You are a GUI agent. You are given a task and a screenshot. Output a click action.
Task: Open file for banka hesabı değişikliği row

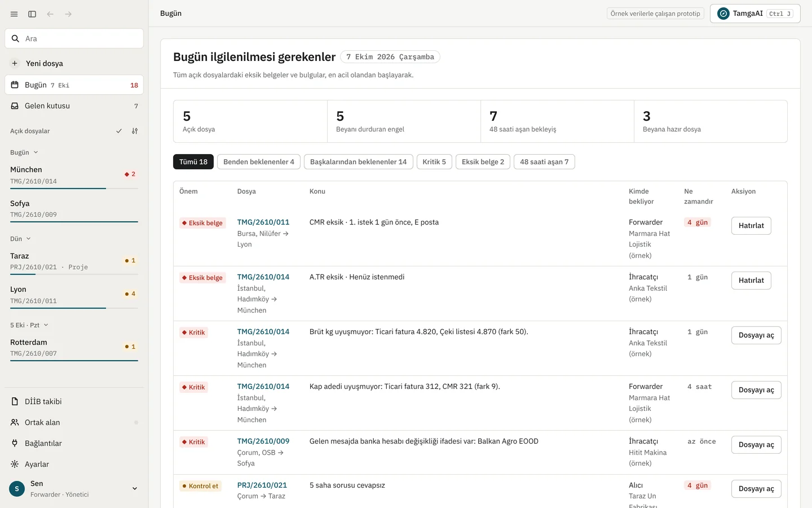756,445
